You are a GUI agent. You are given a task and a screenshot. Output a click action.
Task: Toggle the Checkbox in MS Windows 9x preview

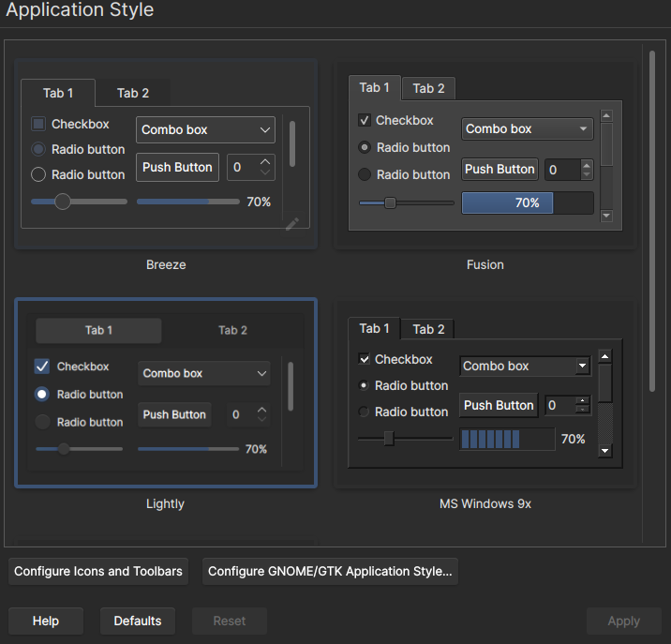[x=364, y=359]
